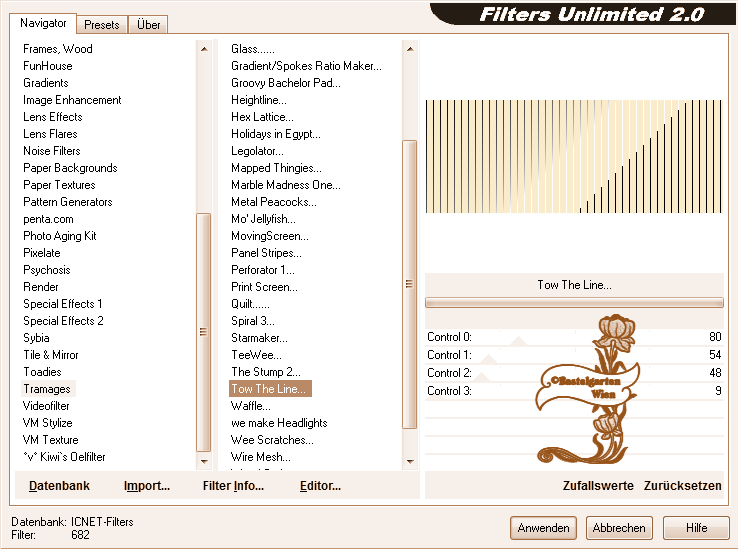Select Lens Flares category
Viewport: 738px width, 549px height.
click(x=50, y=134)
